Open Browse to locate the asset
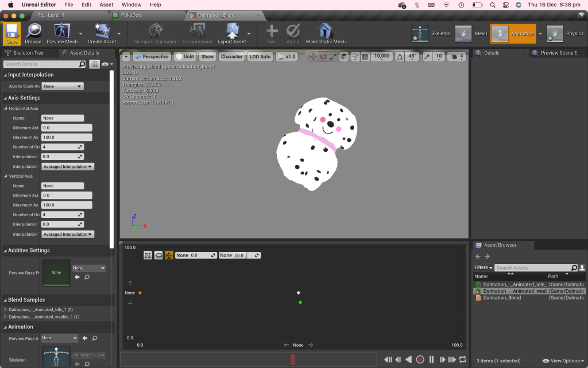588x368 pixels. (33, 33)
